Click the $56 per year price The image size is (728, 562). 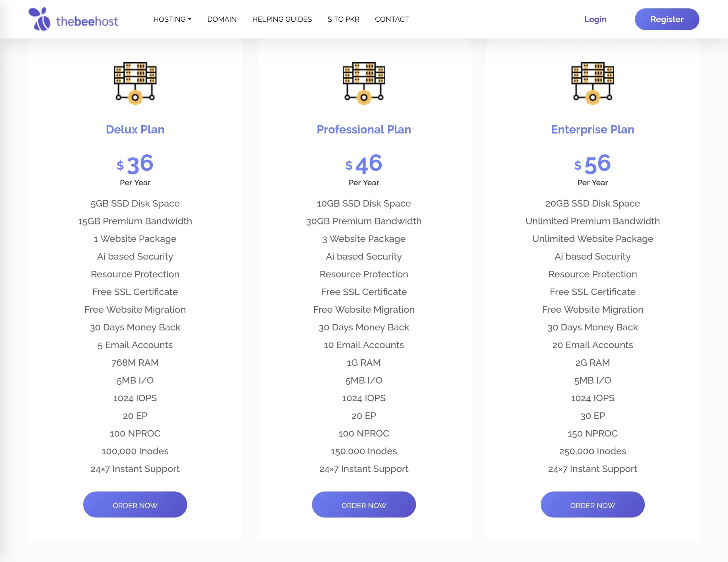point(592,164)
